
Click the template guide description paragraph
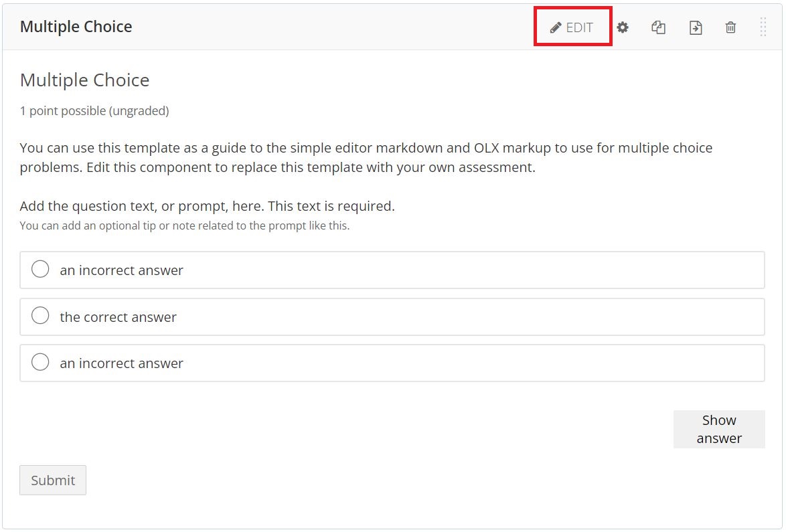[366, 157]
